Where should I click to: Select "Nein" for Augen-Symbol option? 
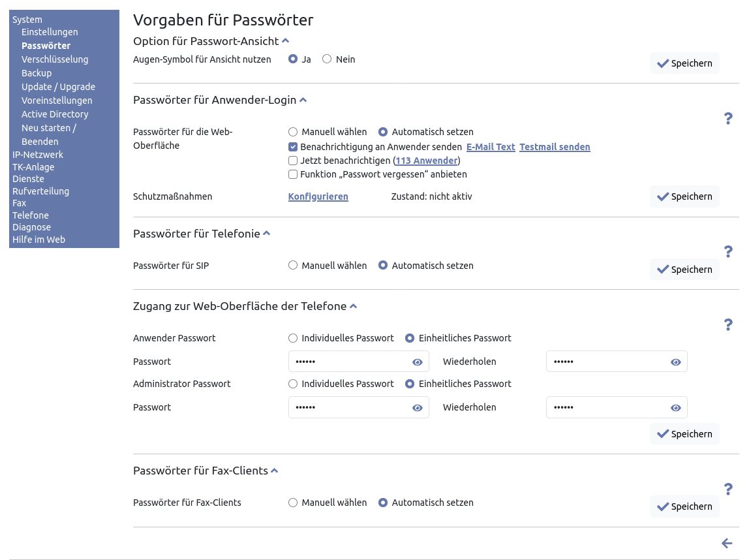[328, 59]
